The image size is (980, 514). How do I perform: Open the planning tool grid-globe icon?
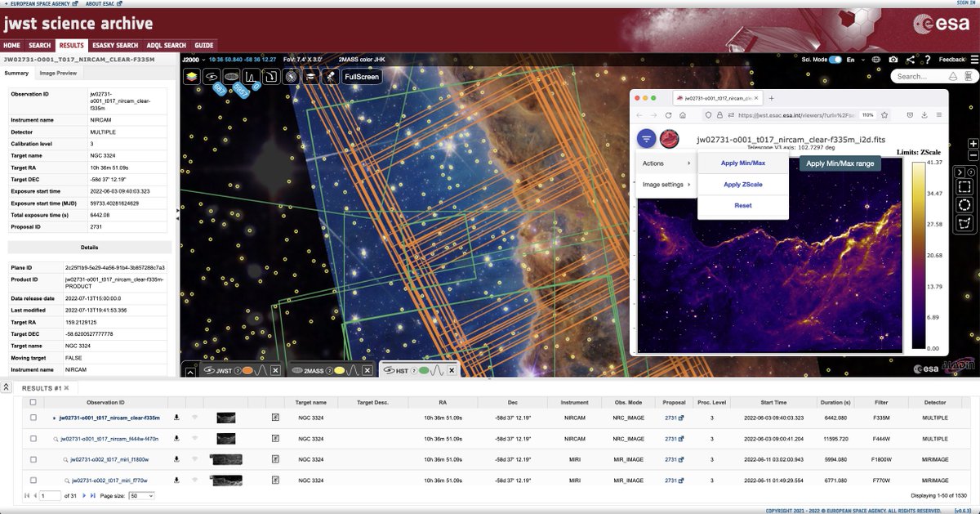click(292, 77)
